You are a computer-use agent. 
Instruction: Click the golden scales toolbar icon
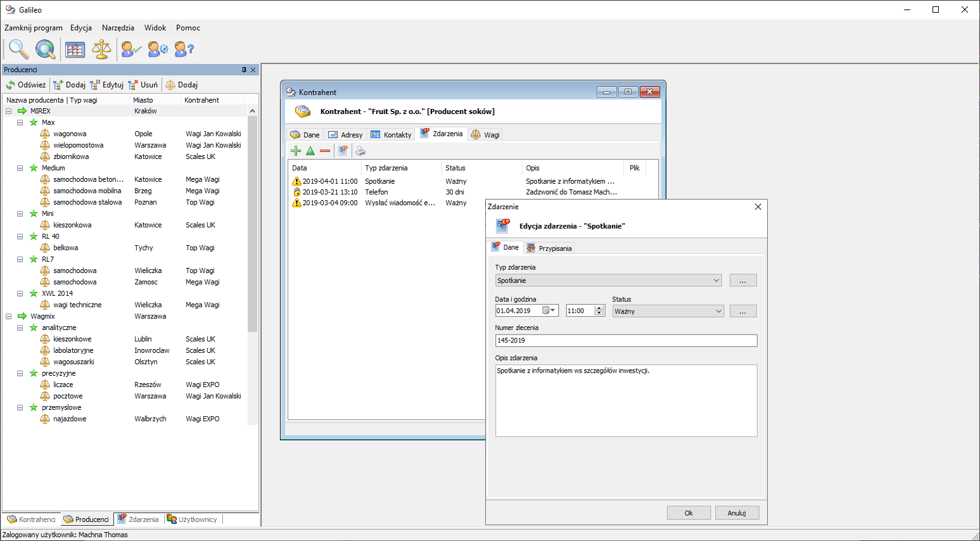point(101,49)
